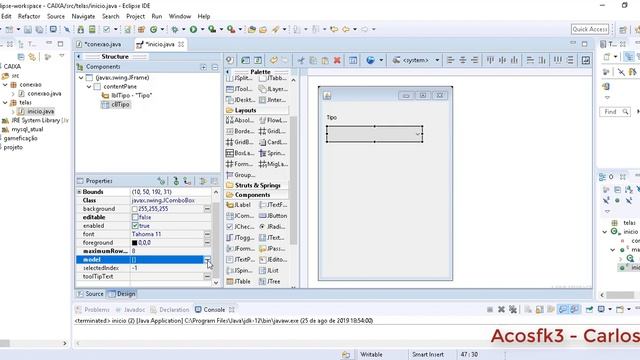This screenshot has width=640, height=360.
Task: Open the Navigate menu
Action: click(83, 16)
